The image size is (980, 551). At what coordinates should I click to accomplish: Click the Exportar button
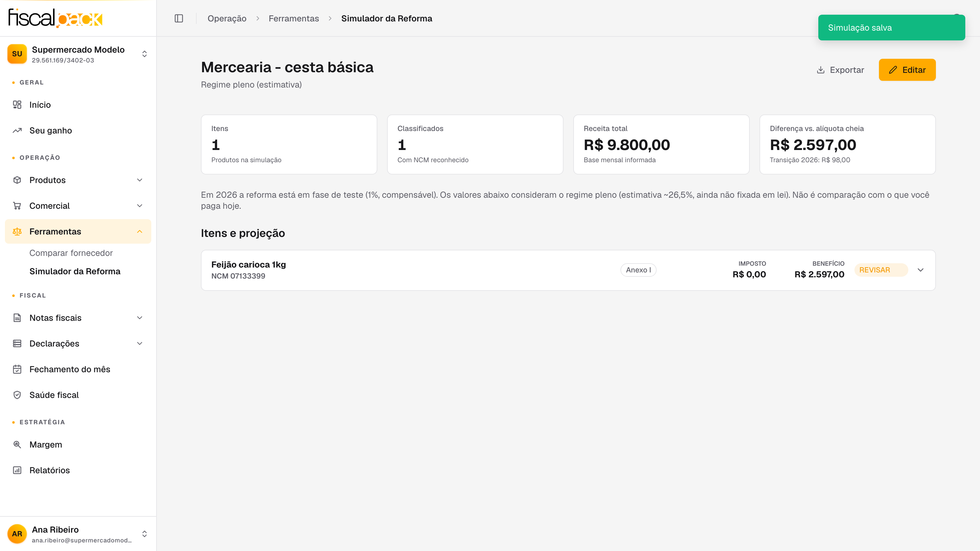click(x=840, y=70)
